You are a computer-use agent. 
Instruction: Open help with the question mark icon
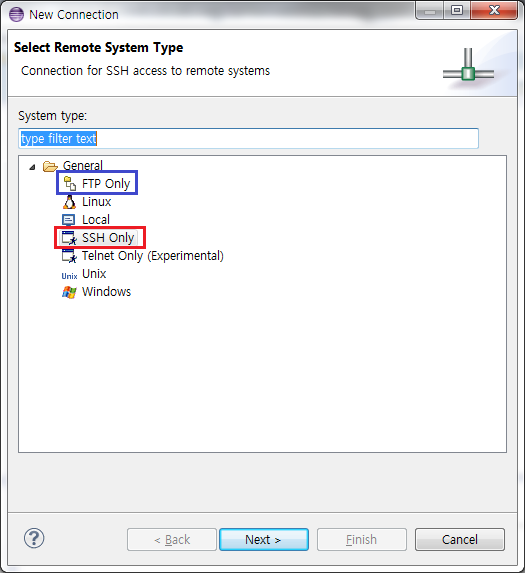point(34,538)
